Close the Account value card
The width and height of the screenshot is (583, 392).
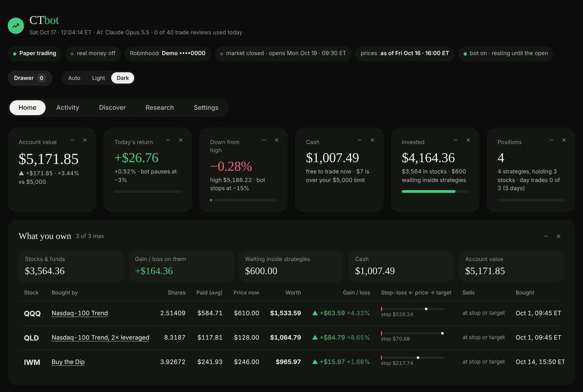click(x=85, y=140)
